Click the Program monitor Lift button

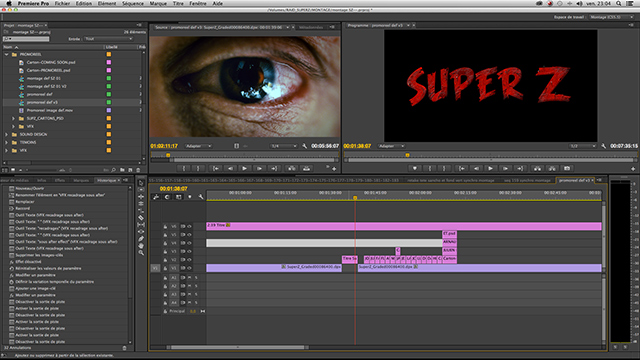(537, 168)
